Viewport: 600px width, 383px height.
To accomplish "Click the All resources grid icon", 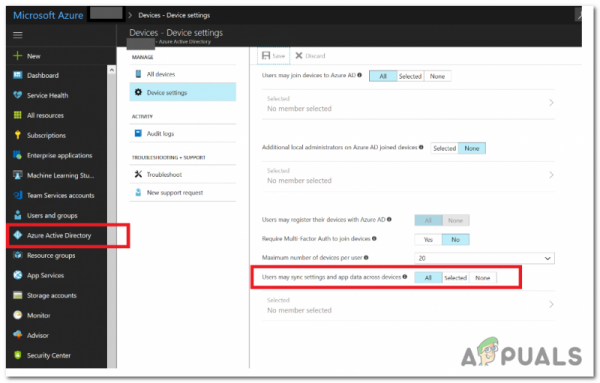I will [18, 115].
